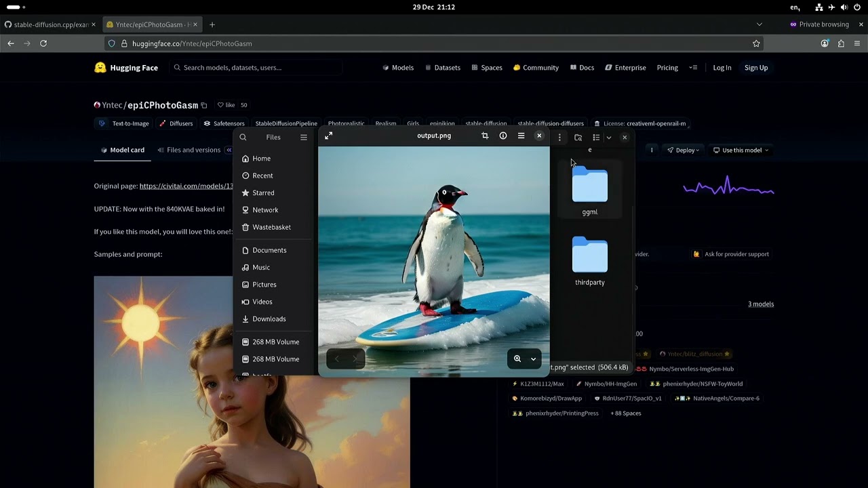This screenshot has width=868, height=488.
Task: Click the search-folder icon in Files toolbar
Action: pyautogui.click(x=578, y=138)
